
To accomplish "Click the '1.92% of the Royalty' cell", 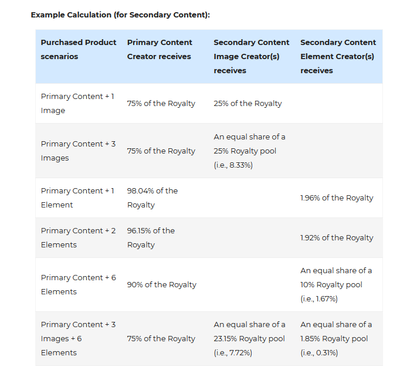I will [337, 238].
